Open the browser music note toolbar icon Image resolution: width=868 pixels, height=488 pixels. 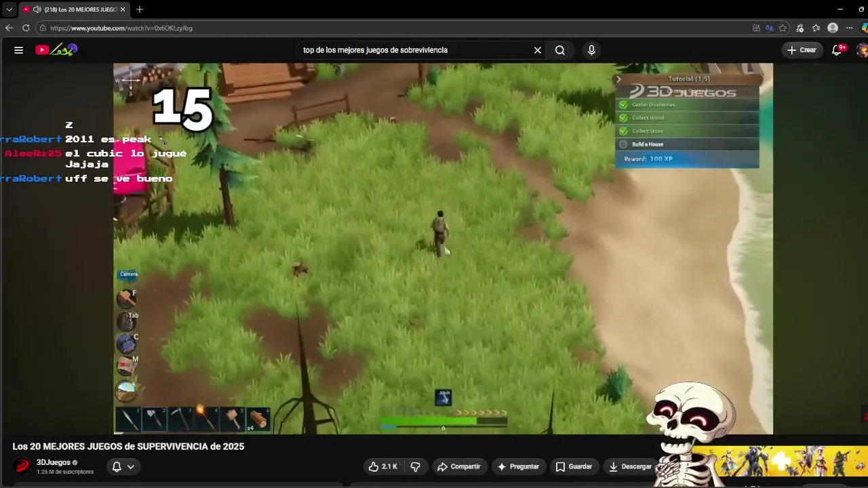[800, 28]
